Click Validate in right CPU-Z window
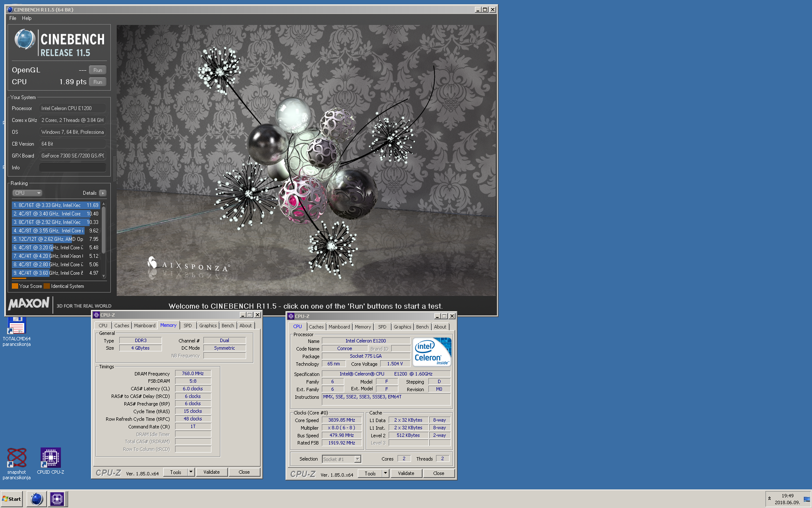The image size is (812, 508). tap(406, 473)
